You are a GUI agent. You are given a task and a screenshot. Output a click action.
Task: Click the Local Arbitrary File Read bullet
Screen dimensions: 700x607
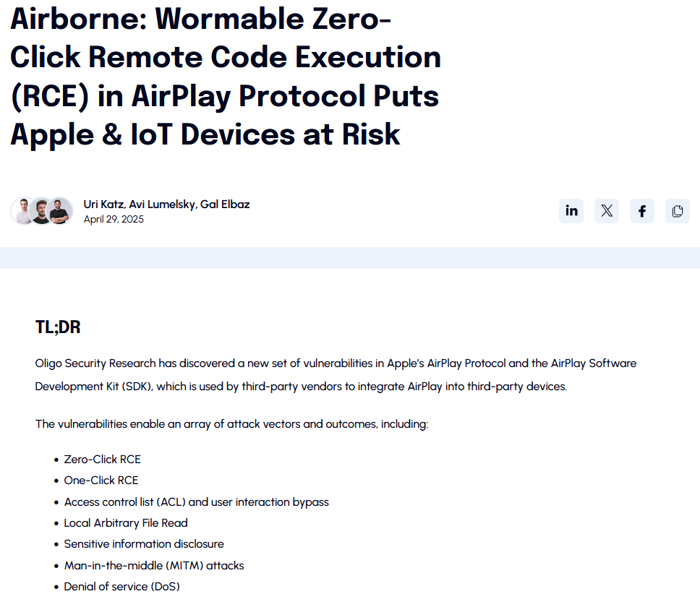tap(126, 522)
